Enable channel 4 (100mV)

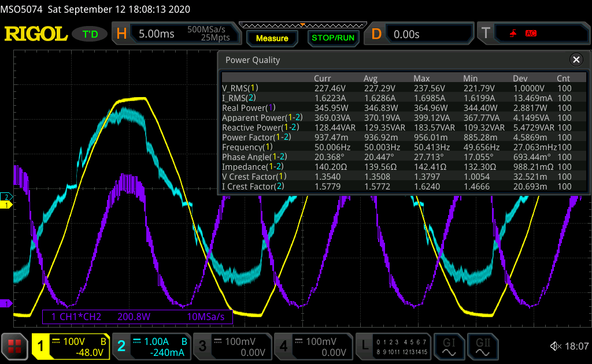coord(312,347)
